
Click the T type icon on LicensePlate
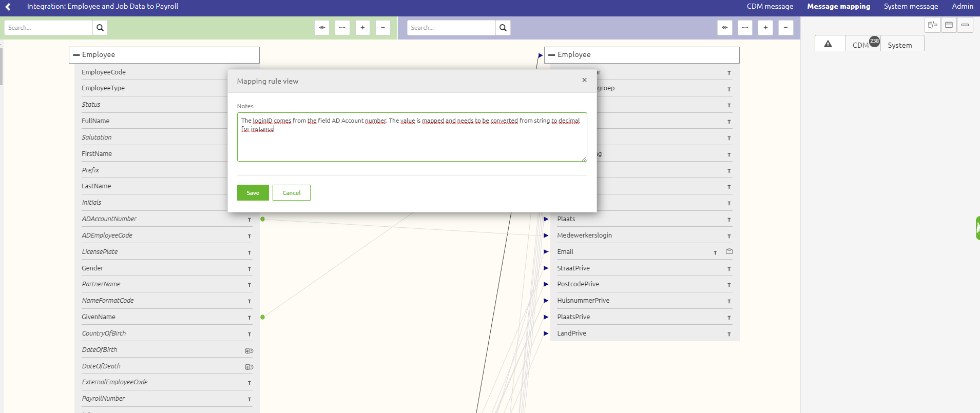249,252
